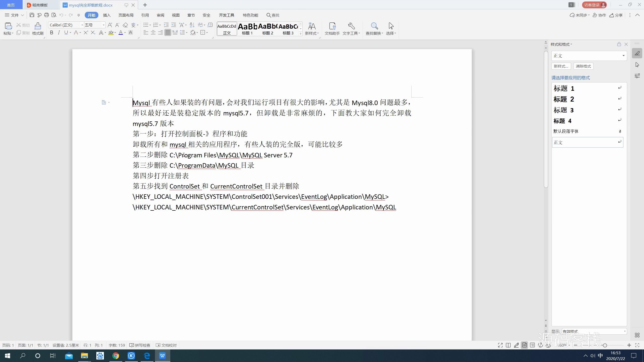Screen dimensions: 644x362
Task: Toggle Bold formatting
Action: [52, 32]
